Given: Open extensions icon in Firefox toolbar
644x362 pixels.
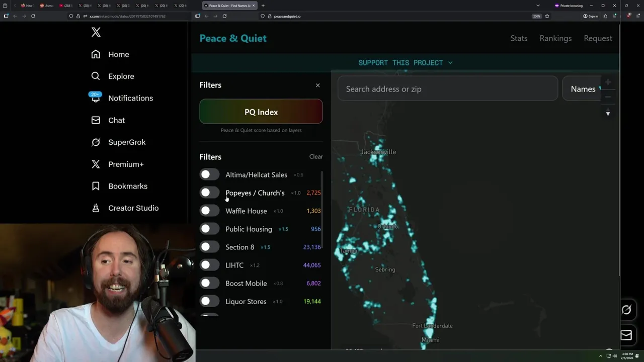Looking at the screenshot, I should click(605, 16).
